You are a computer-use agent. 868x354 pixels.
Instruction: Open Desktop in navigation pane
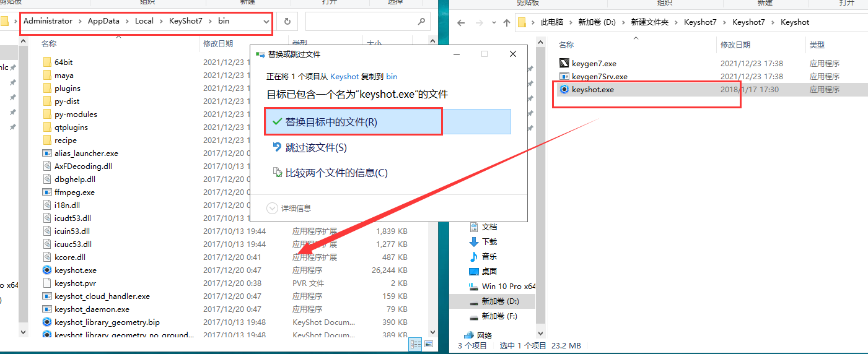click(489, 271)
